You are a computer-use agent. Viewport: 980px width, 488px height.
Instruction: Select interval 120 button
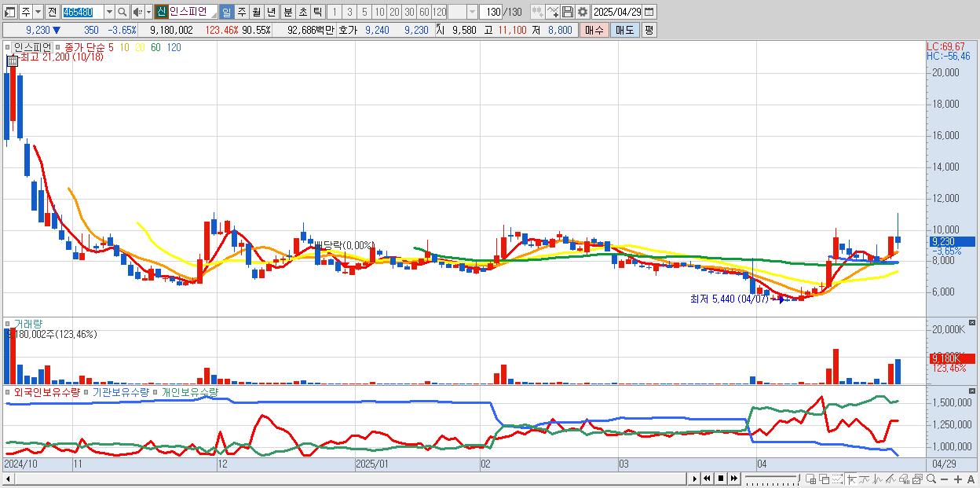pyautogui.click(x=439, y=12)
